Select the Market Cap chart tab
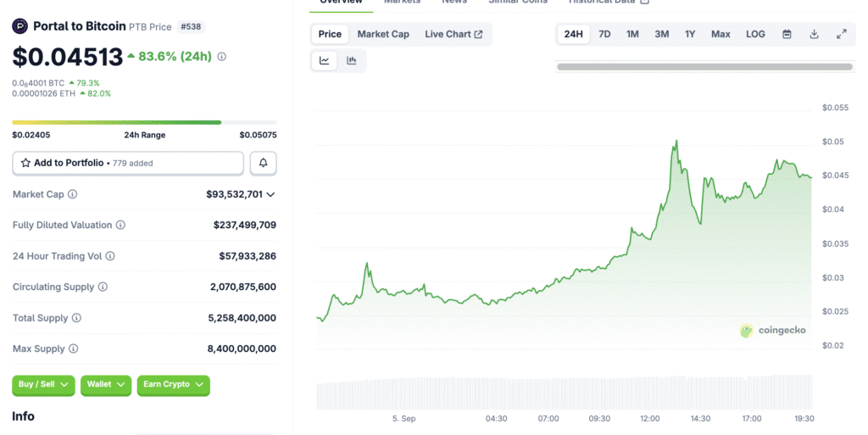868x435 pixels. point(383,34)
